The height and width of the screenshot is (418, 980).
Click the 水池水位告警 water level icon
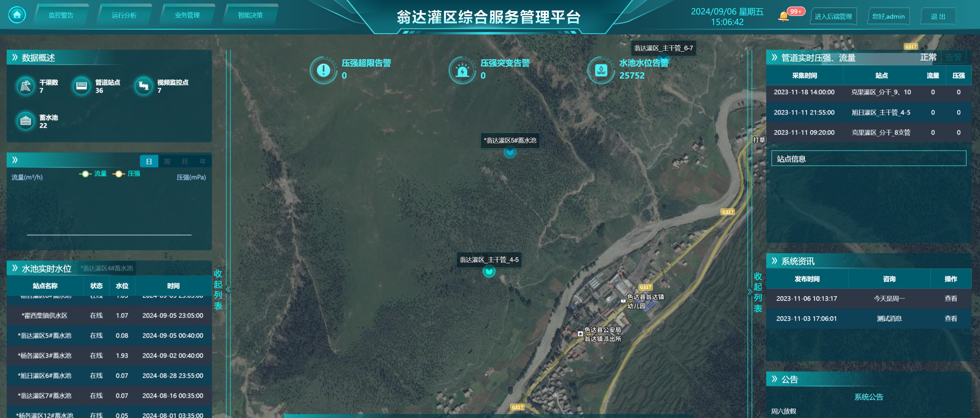pyautogui.click(x=601, y=70)
